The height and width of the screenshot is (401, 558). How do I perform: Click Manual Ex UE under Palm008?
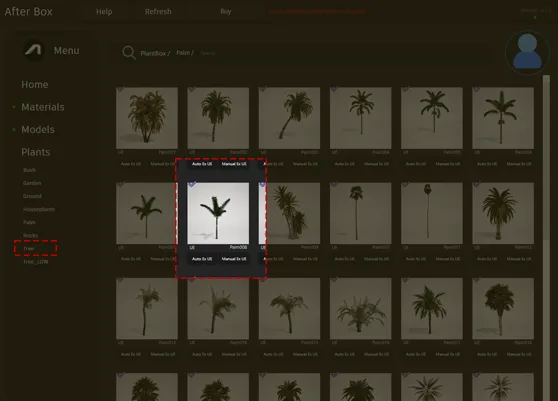pos(234,259)
